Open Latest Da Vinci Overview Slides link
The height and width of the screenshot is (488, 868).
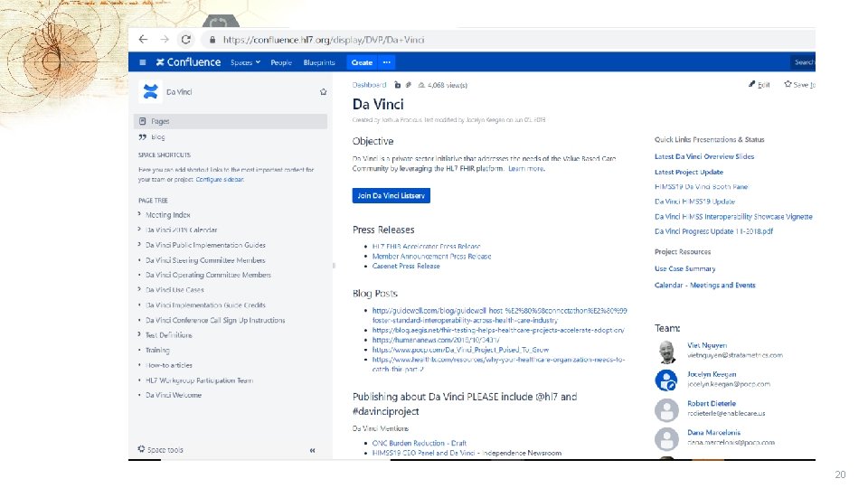pos(704,156)
